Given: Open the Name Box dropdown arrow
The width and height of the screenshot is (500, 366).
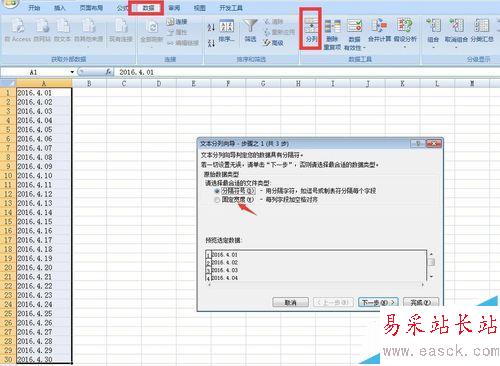Looking at the screenshot, I should click(x=72, y=72).
